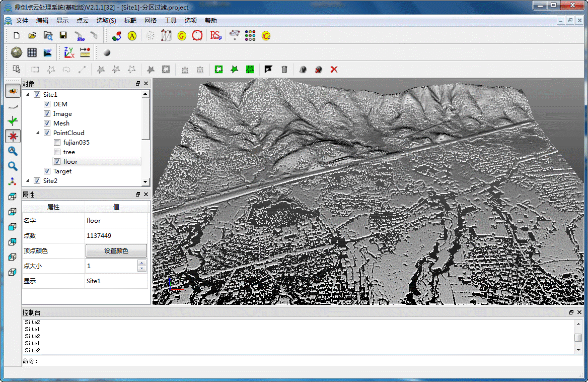Click the XYZ coordinate axes icon

[x=69, y=52]
